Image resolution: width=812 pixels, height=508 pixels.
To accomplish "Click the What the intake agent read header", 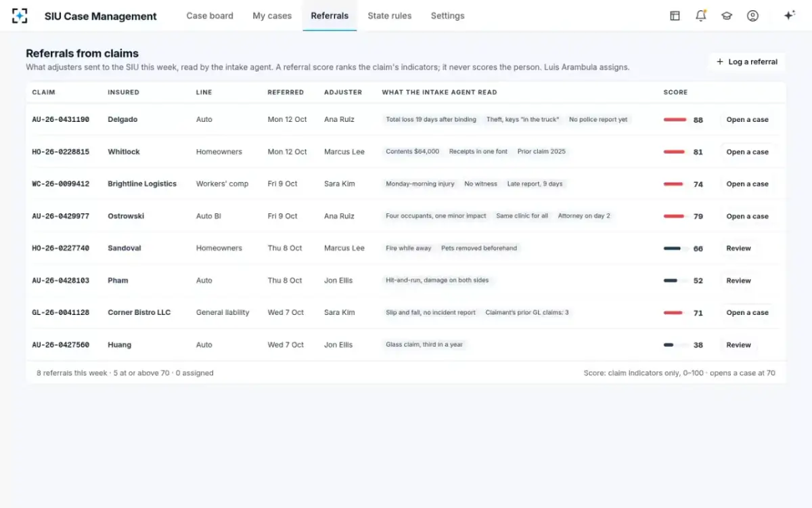I will (439, 92).
